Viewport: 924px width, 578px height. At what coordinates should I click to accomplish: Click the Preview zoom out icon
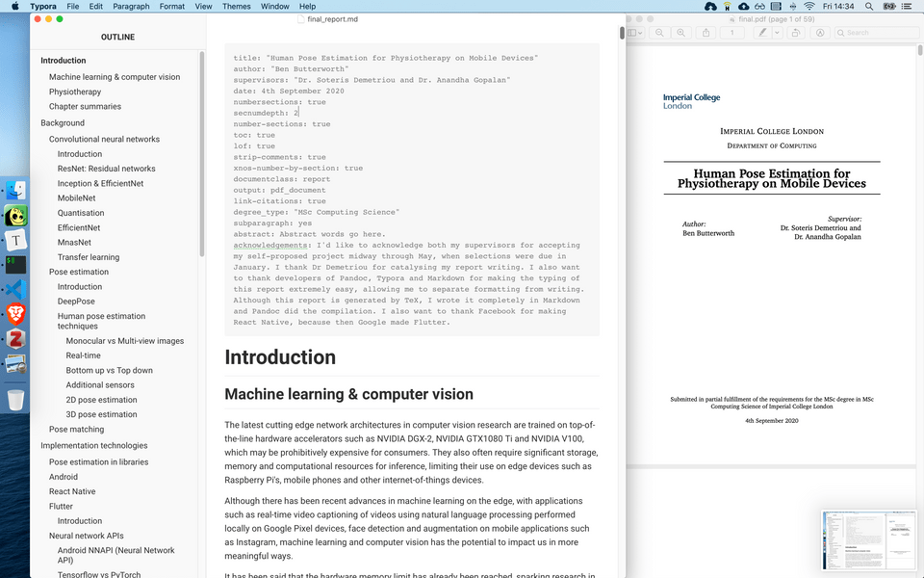click(x=660, y=33)
